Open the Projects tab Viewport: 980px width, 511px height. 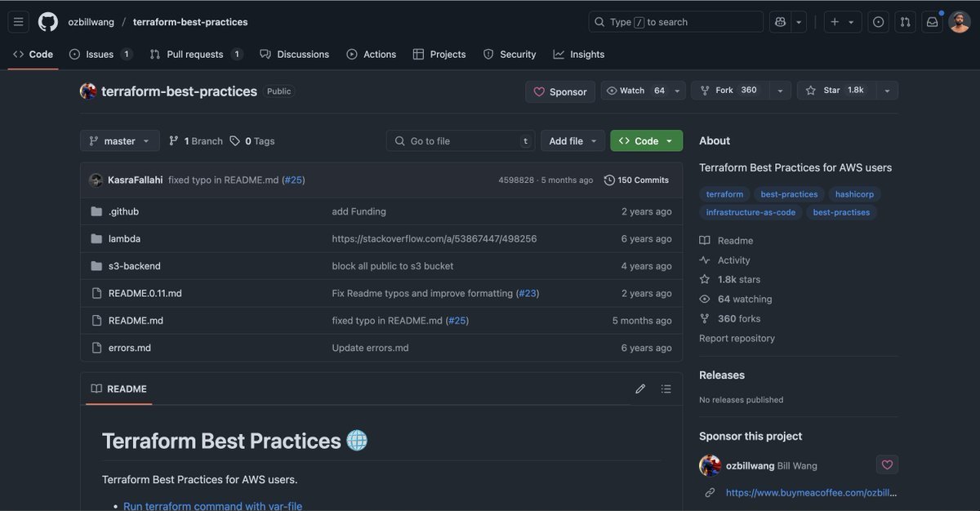[x=439, y=55]
